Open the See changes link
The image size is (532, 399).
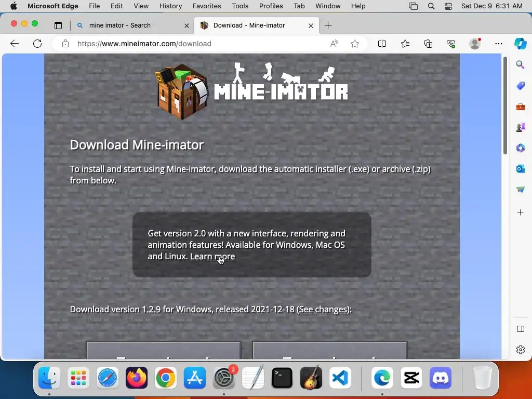coord(324,310)
